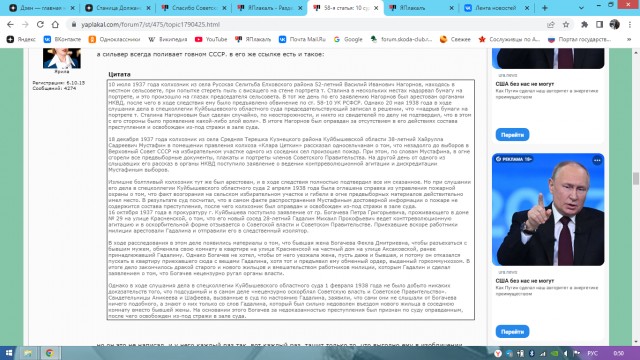
Task: Show more bookmarks with the chevron
Action: 629,39
